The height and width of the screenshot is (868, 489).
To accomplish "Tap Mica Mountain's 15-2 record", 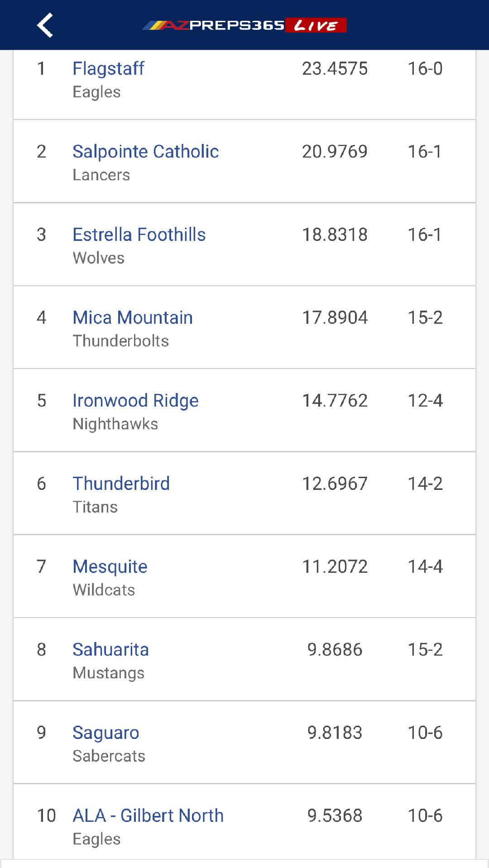I will [425, 318].
